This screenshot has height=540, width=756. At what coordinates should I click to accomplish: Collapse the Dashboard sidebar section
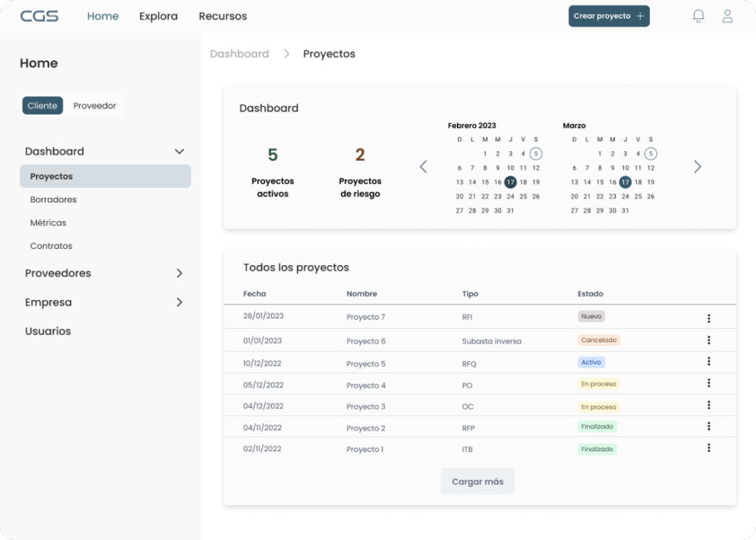tap(179, 151)
